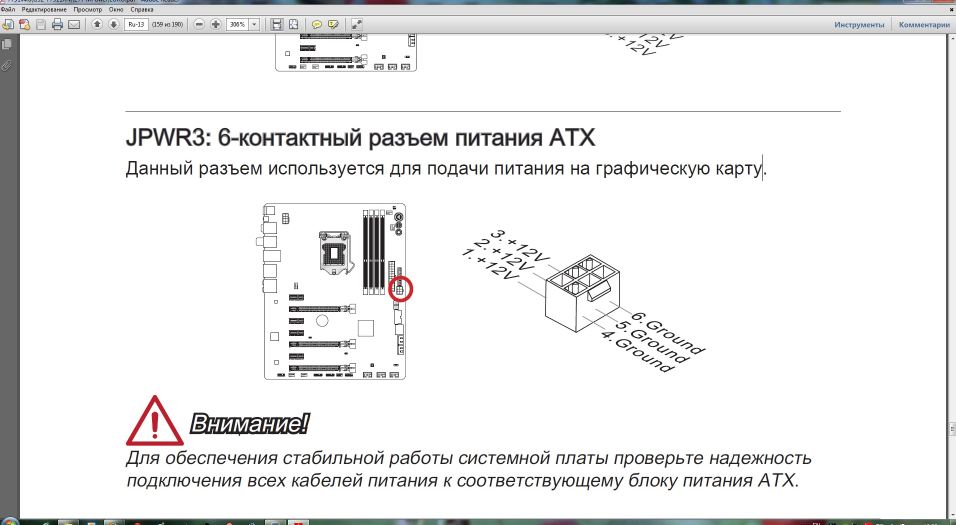This screenshot has width=956, height=525.
Task: Open the page thumbnails side panel
Action: 7,44
